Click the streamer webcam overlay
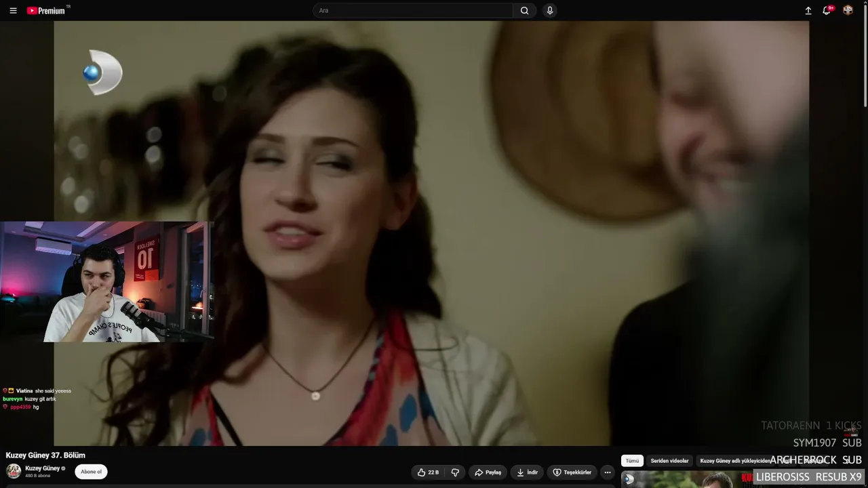 pyautogui.click(x=107, y=282)
